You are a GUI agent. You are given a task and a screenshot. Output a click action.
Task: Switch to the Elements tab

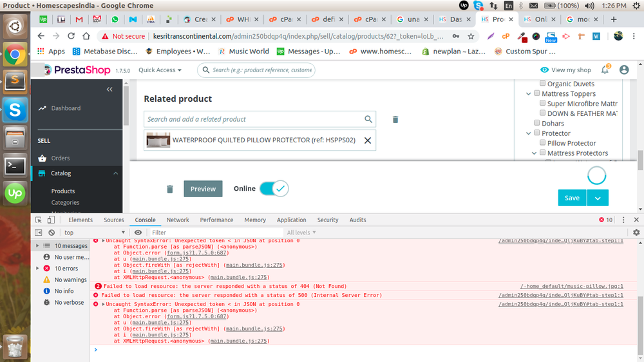[x=80, y=220]
